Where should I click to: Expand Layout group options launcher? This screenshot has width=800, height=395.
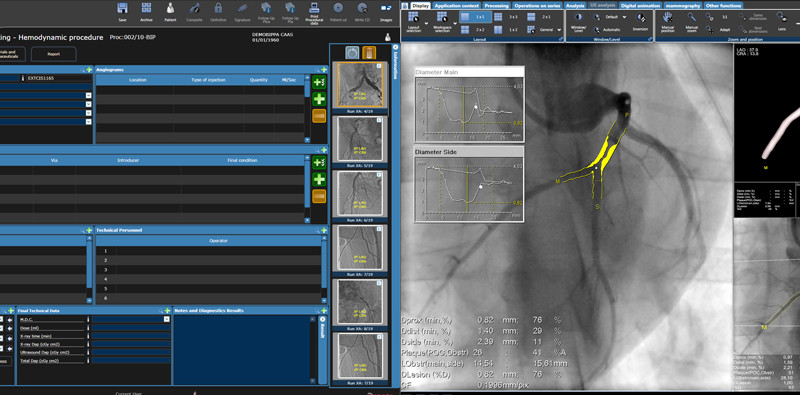click(560, 39)
